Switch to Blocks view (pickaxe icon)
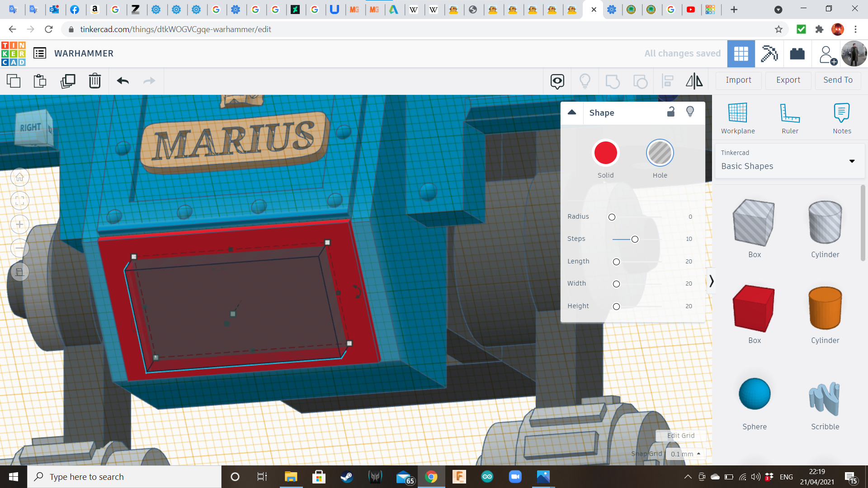The height and width of the screenshot is (488, 868). coord(769,54)
